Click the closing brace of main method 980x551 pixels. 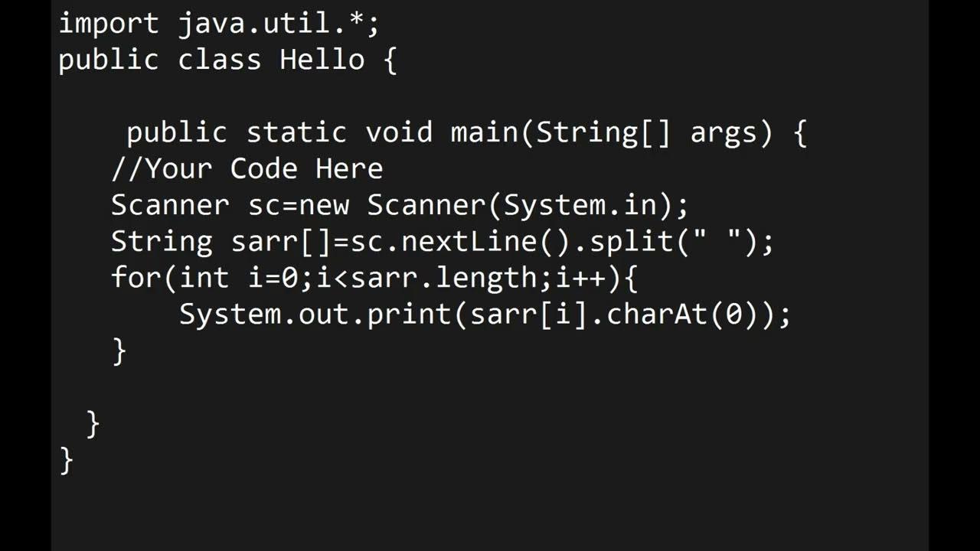[x=93, y=423]
